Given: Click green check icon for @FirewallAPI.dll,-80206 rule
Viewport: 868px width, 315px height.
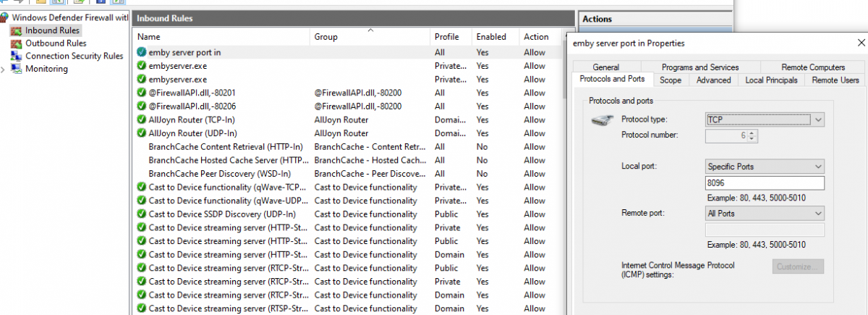Looking at the screenshot, I should pos(142,106).
